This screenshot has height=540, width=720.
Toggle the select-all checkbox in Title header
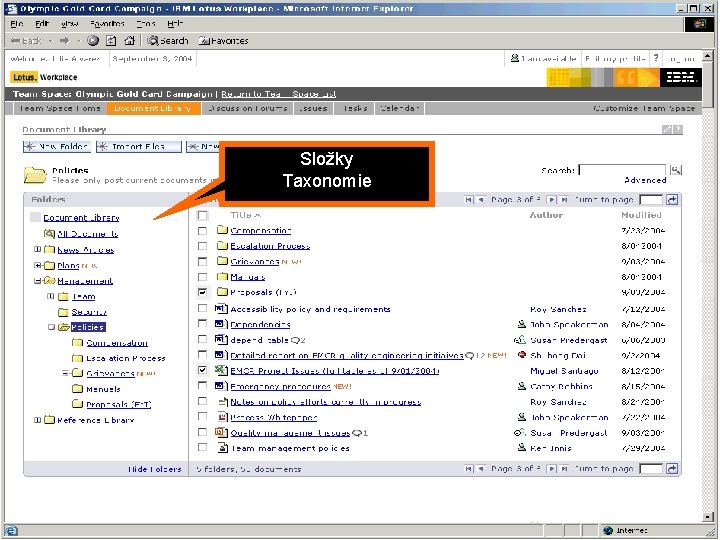coord(202,215)
